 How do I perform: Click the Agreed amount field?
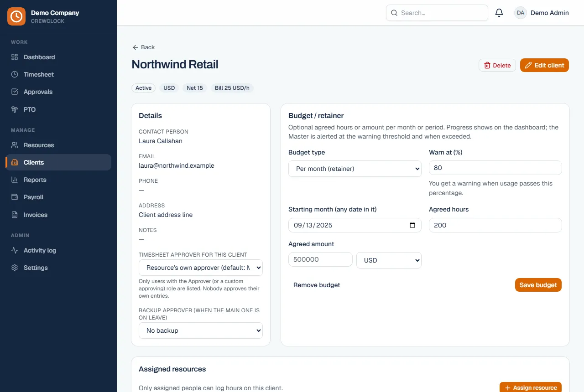pyautogui.click(x=320, y=259)
